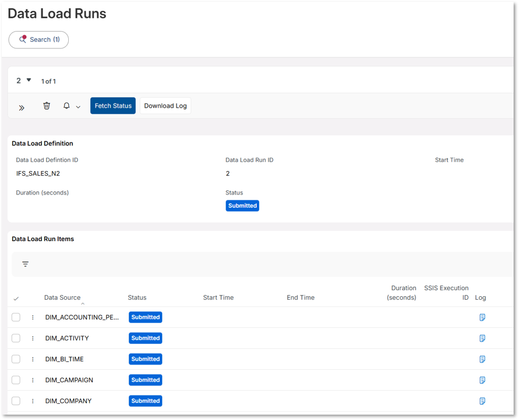This screenshot has height=420, width=519.
Task: Open filter icon in Data Load Run Items
Action: point(26,264)
